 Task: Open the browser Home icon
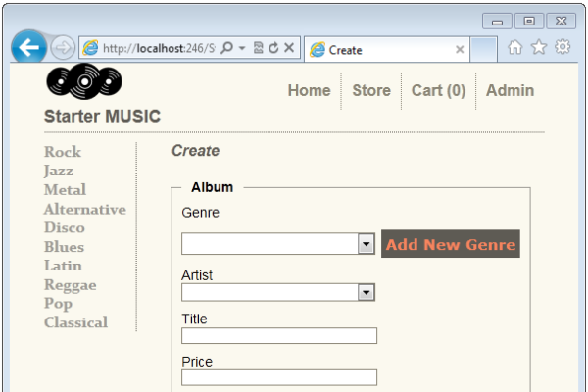pos(515,47)
